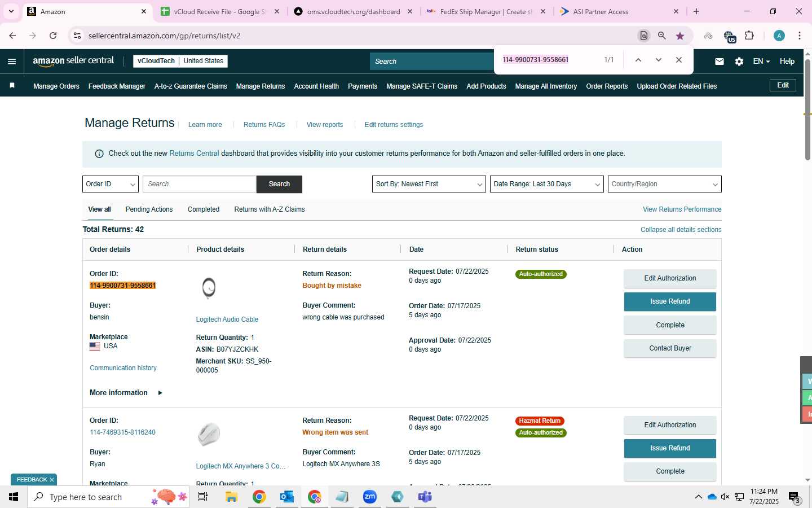Click the info icon in Returns Central banner
Screen dimensions: 812x508
coord(99,154)
